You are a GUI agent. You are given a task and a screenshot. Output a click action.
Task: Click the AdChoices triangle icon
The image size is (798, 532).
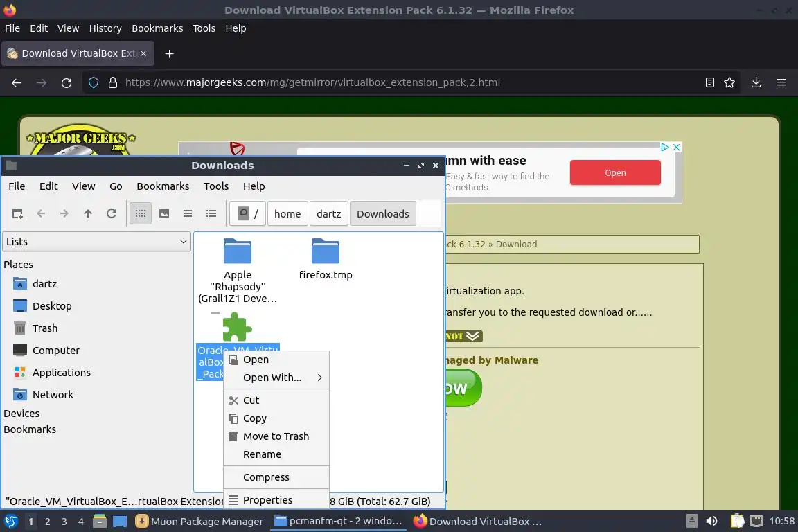pyautogui.click(x=665, y=147)
